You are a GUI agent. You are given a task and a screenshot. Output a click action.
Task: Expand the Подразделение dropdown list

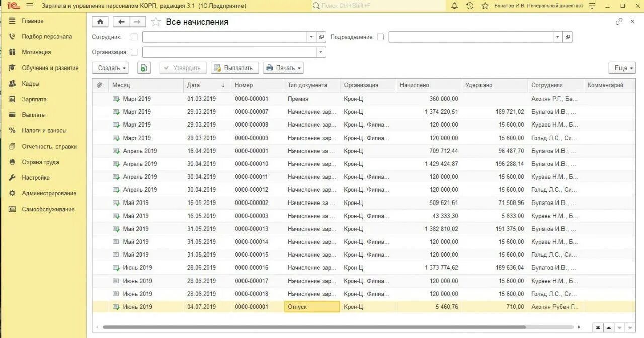point(558,37)
